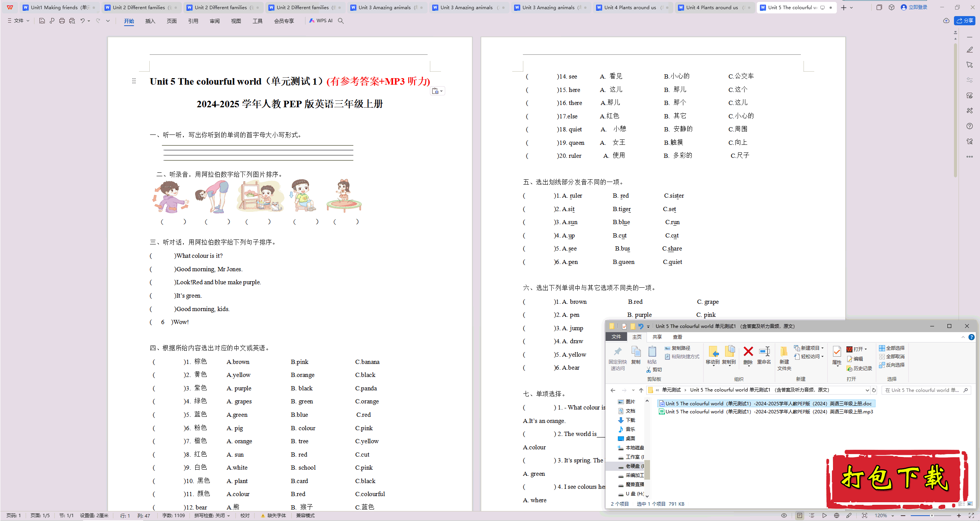
Task: Open the settings sliders icon in right sidebar
Action: click(970, 80)
